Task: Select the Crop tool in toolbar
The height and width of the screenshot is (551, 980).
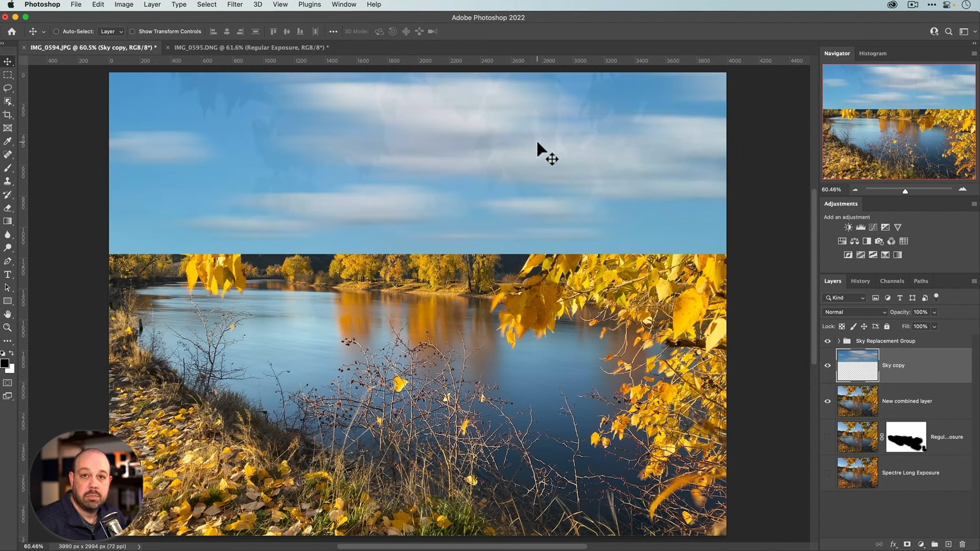Action: [x=8, y=115]
